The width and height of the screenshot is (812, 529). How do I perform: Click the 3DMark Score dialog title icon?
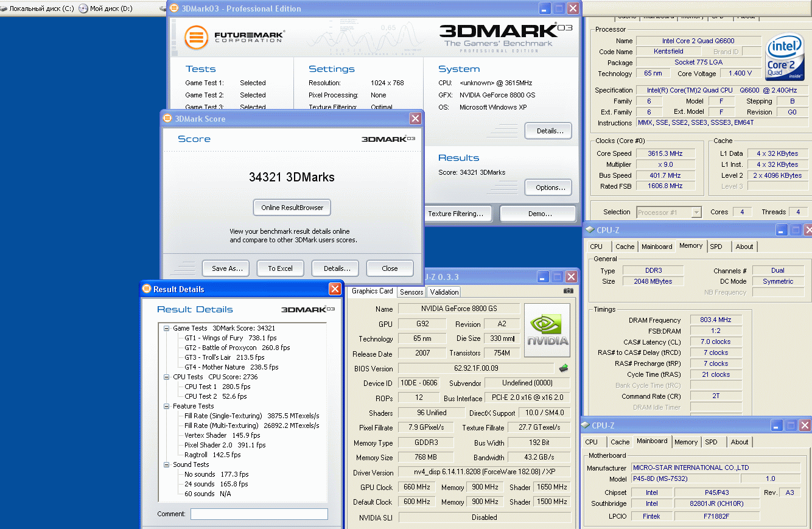tap(168, 119)
